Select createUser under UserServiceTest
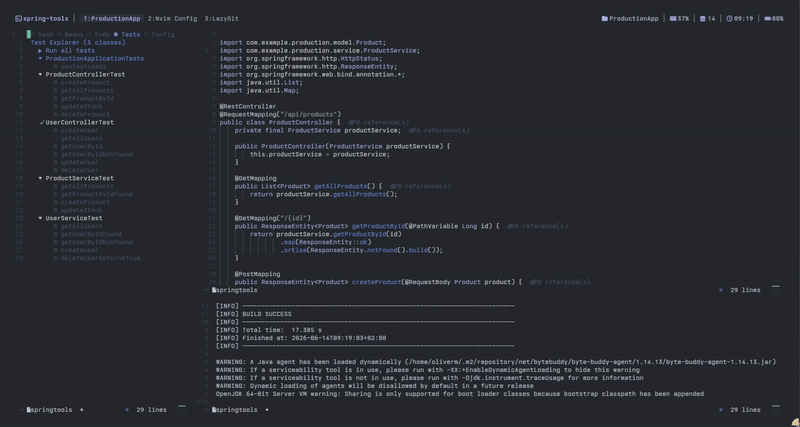800x427 pixels. (80, 250)
